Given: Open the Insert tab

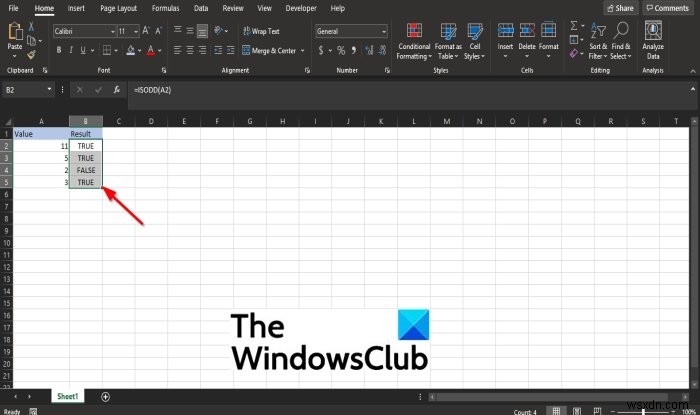Looking at the screenshot, I should (x=76, y=8).
